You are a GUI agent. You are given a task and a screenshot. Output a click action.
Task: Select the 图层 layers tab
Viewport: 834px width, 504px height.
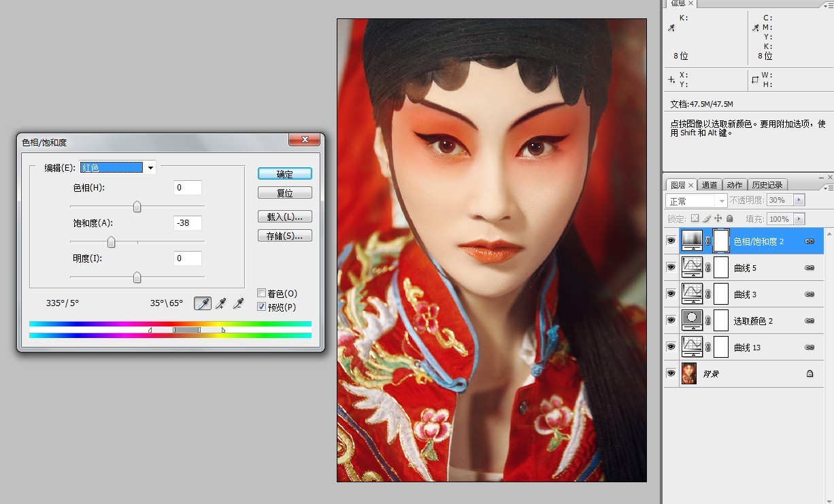pos(678,185)
